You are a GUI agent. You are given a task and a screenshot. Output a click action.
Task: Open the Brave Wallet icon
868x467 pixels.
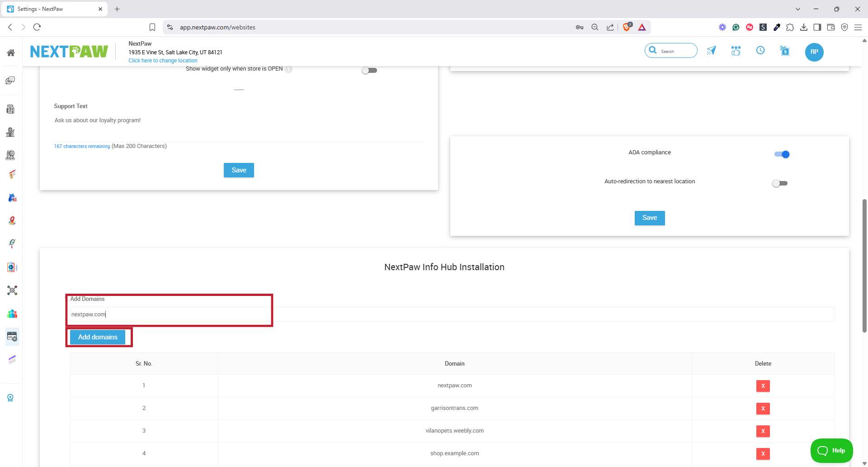[831, 27]
